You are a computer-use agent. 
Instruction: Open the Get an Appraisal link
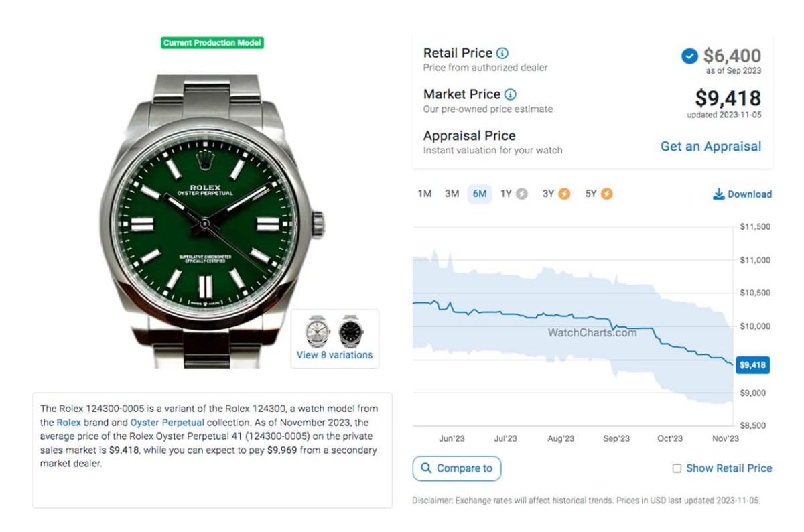pos(711,147)
